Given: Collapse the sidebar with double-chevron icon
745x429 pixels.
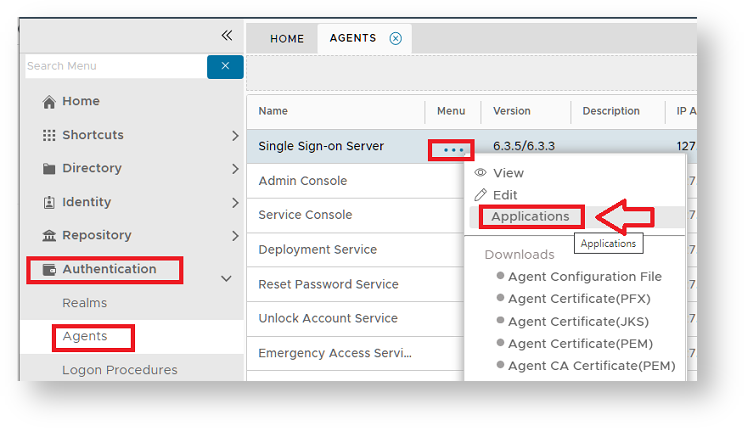Looking at the screenshot, I should tap(227, 35).
